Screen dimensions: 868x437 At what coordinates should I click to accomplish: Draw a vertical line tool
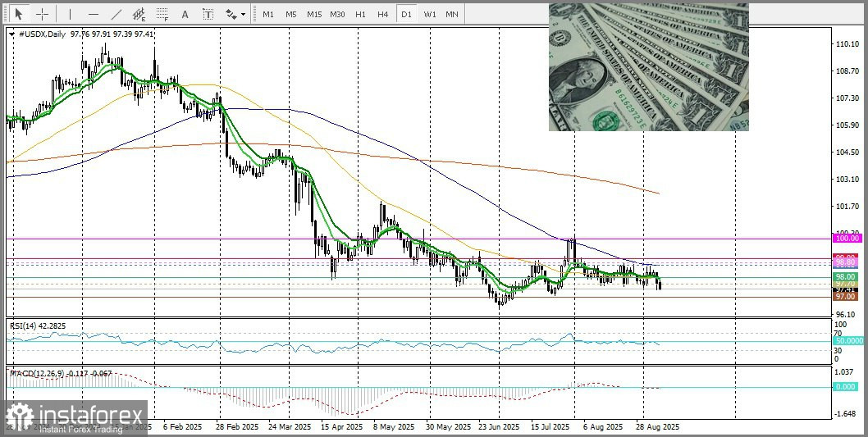70,14
